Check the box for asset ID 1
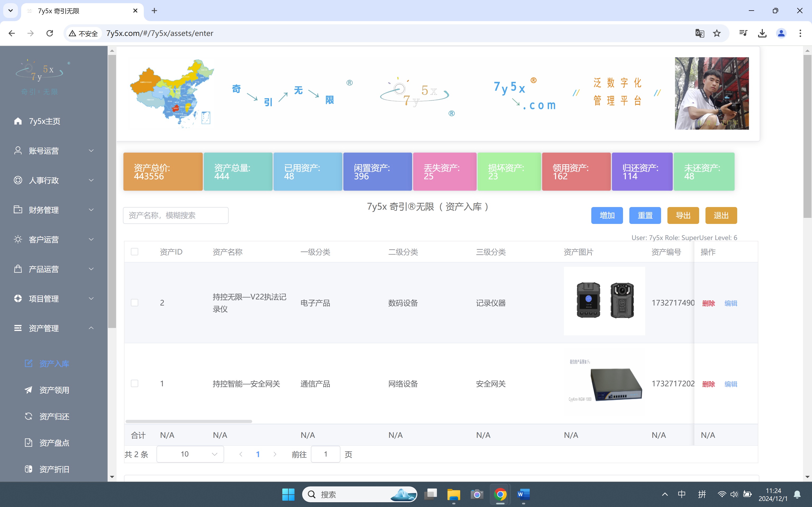The width and height of the screenshot is (812, 507). coord(135,384)
